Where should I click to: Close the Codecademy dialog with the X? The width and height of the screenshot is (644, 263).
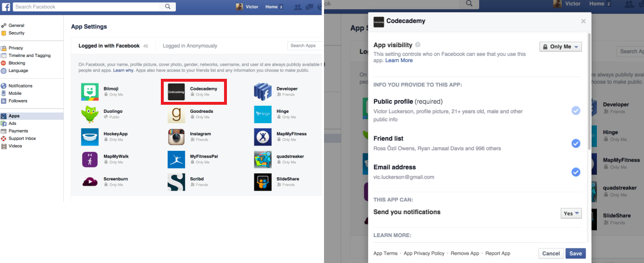coord(583,21)
